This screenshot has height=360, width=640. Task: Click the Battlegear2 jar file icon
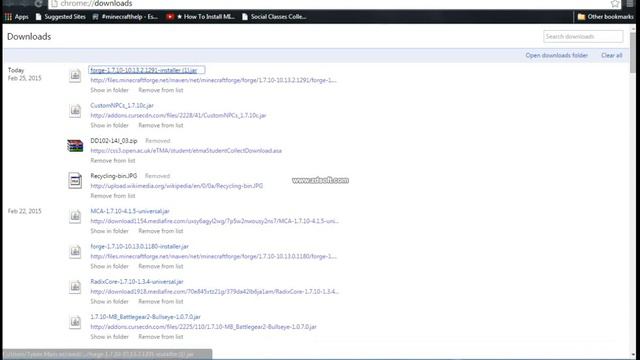point(75,322)
